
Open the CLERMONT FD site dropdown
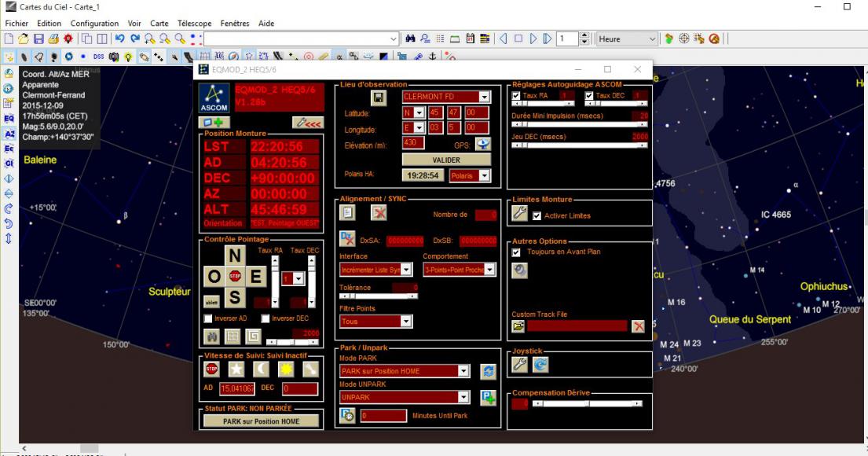coord(485,97)
